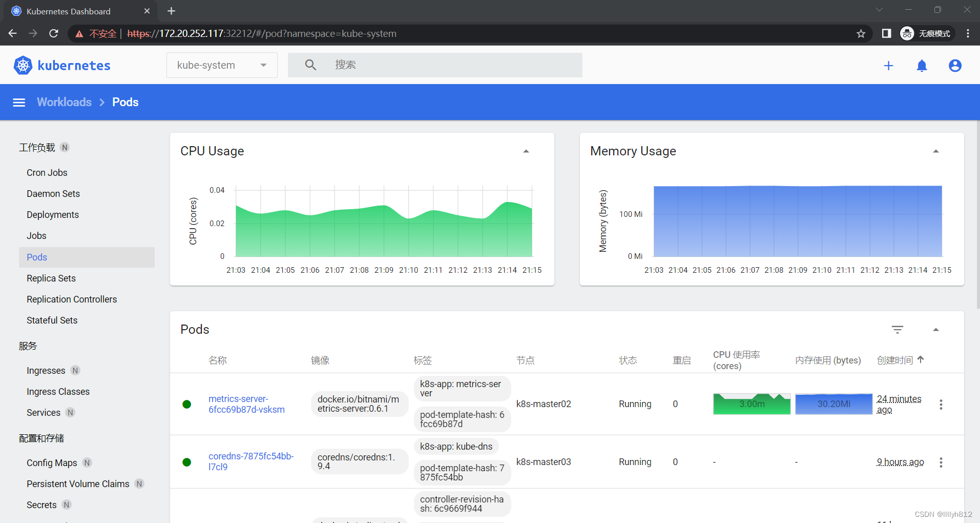Screen dimensions: 980x523
Task: Open Ingress Classes in the sidebar
Action: (58, 392)
